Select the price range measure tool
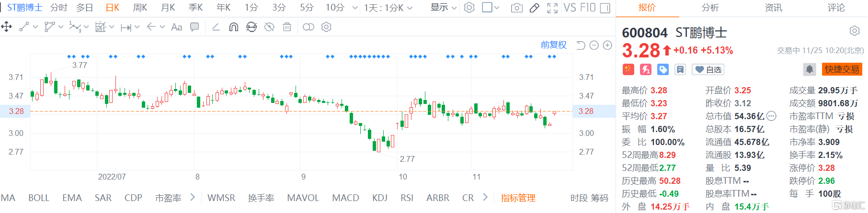Image resolution: width=868 pixels, height=213 pixels. [x=126, y=27]
